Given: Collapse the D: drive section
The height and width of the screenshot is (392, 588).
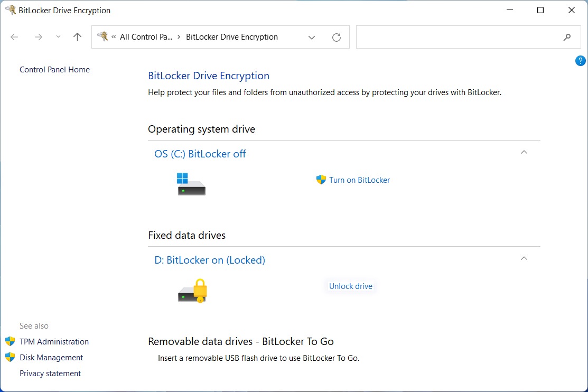Looking at the screenshot, I should coord(524,258).
